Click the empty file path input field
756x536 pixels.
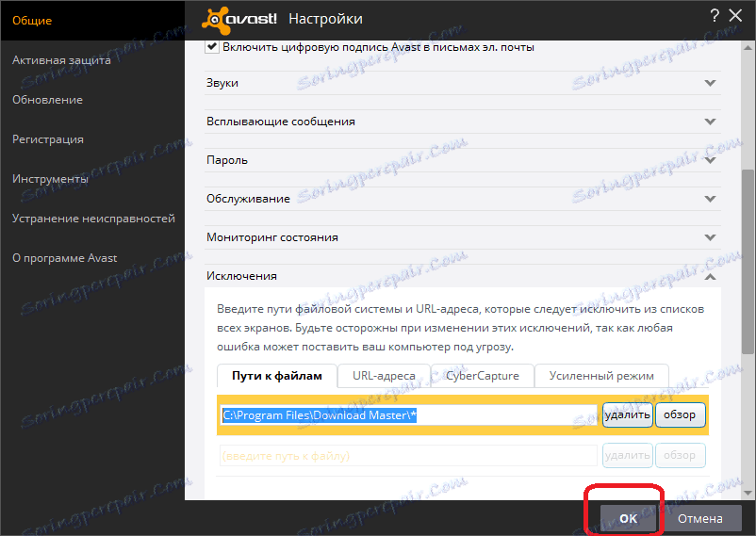(x=409, y=456)
